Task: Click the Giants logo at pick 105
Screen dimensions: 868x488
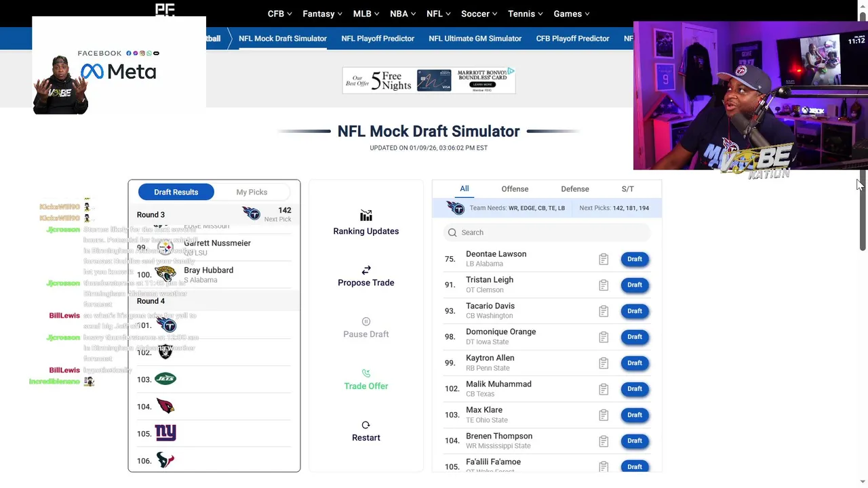Action: coord(165,432)
